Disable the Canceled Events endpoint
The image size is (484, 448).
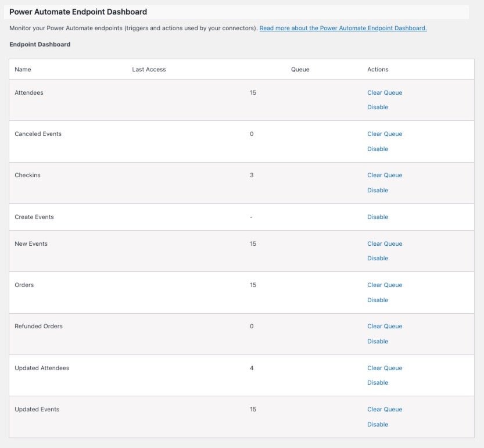pyautogui.click(x=378, y=149)
